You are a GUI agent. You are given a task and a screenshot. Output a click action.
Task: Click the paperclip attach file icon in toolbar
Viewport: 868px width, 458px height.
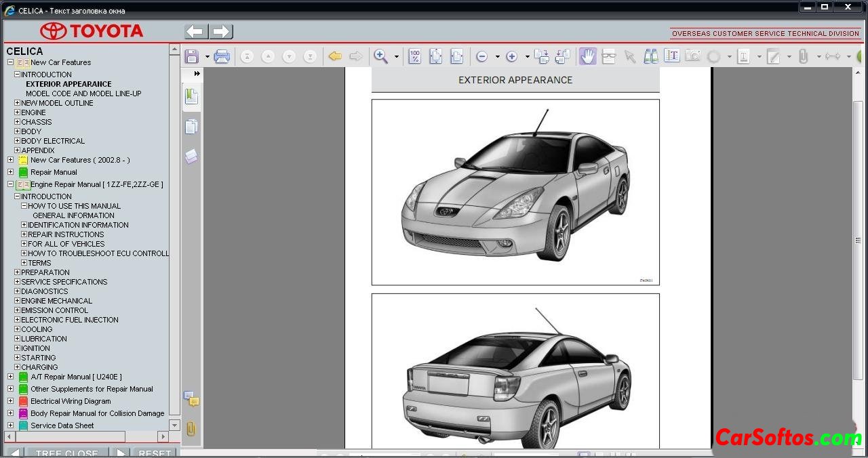(x=804, y=57)
